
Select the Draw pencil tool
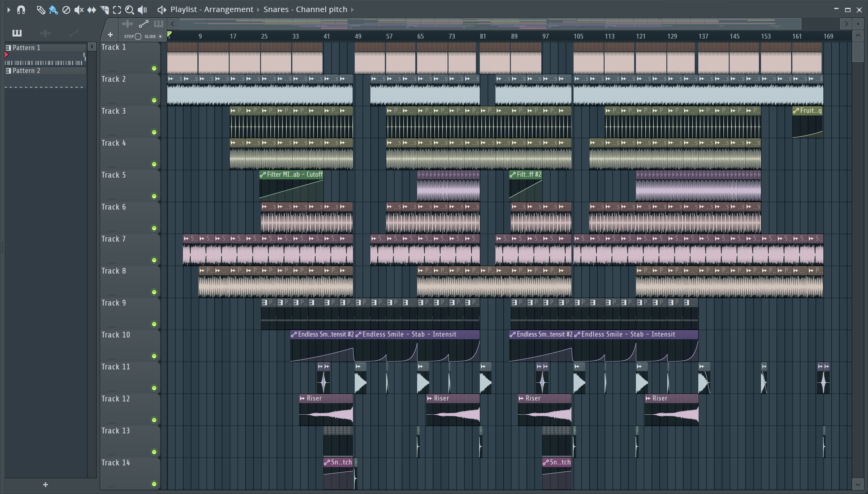point(41,10)
